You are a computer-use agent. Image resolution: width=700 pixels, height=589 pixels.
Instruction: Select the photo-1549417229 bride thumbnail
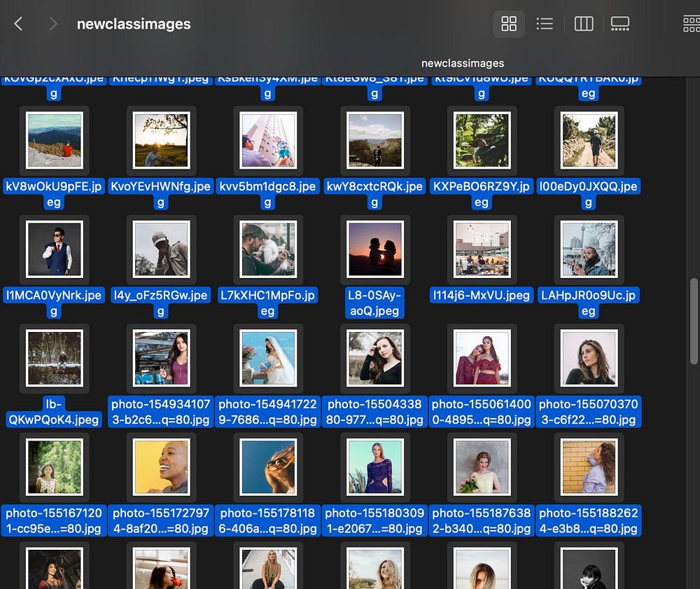267,357
